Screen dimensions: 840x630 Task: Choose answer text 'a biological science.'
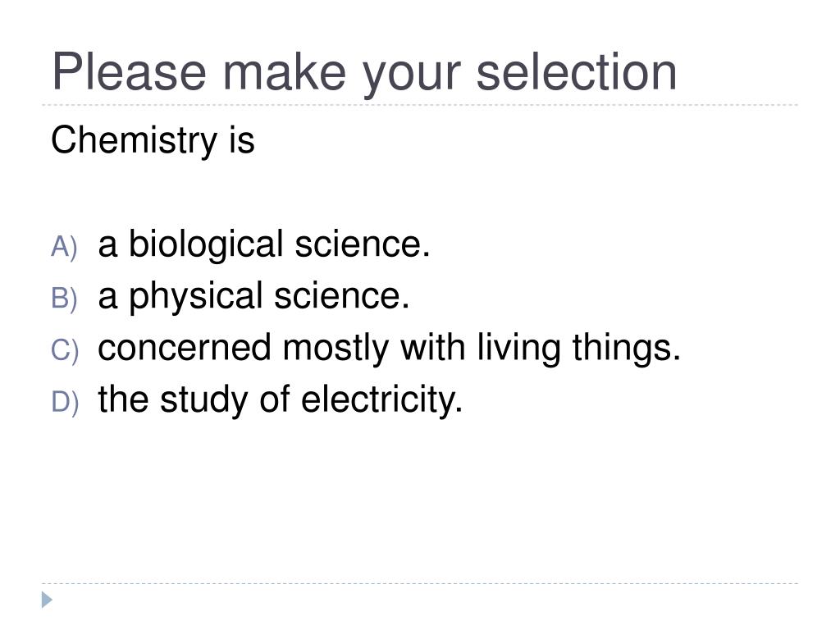pyautogui.click(x=264, y=244)
